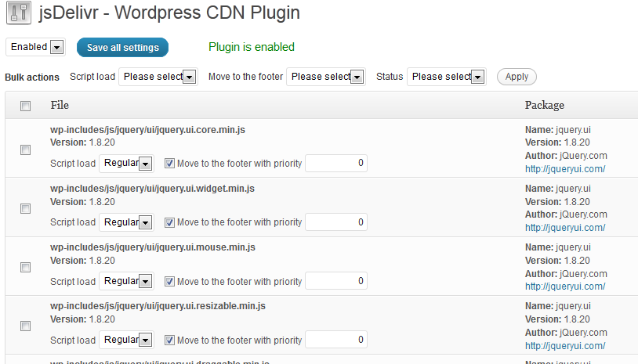Image resolution: width=638 pixels, height=364 pixels.
Task: Uncheck move to footer for jquery.ui.mouse.min.js
Action: point(169,281)
